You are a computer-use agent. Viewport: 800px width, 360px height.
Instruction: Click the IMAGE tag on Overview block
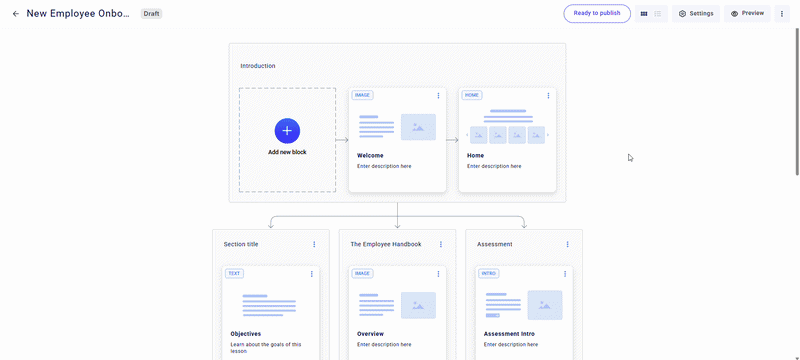pyautogui.click(x=362, y=274)
